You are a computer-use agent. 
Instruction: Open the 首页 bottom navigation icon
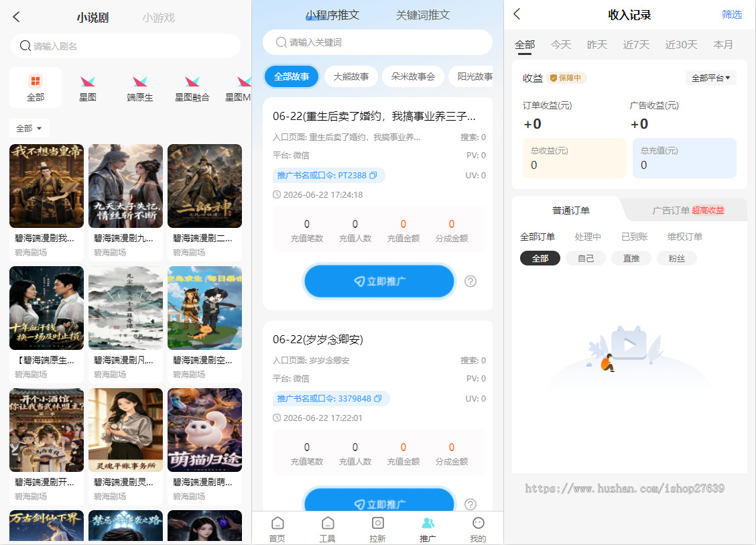277,524
